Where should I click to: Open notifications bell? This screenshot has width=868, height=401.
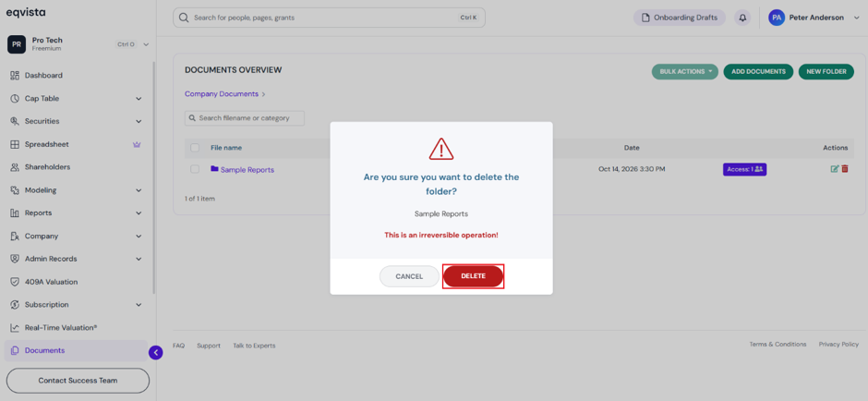742,18
